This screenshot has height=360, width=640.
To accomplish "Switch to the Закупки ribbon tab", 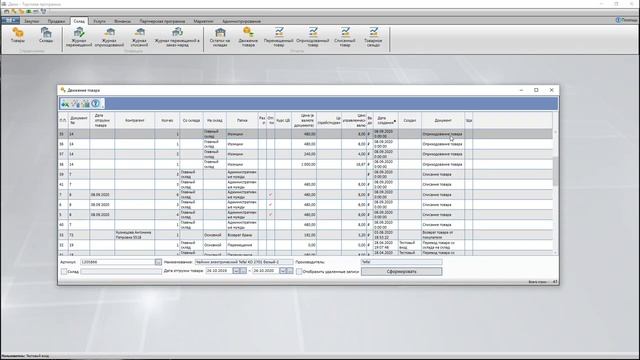I will click(x=32, y=21).
